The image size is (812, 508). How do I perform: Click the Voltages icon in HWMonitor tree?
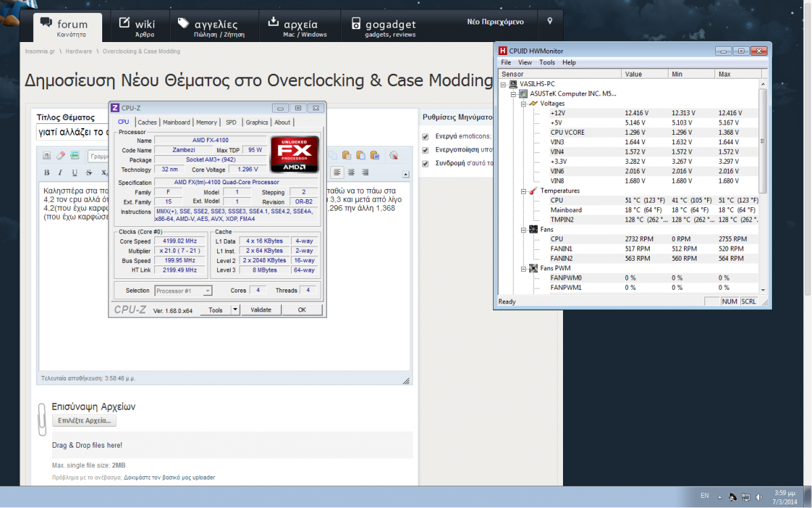[534, 104]
